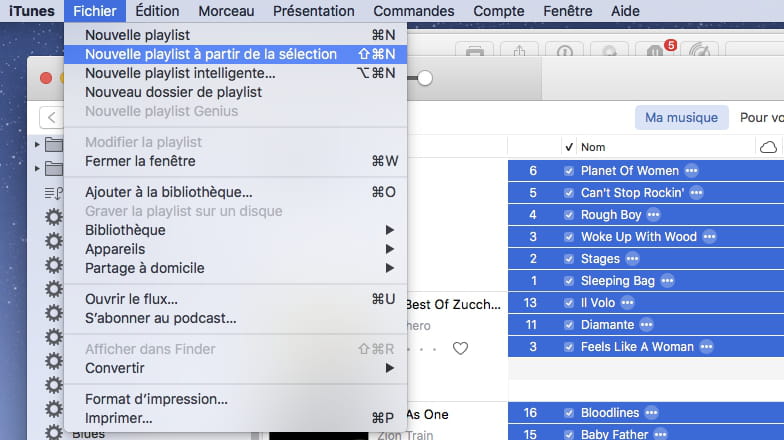Click the share icon in background toolbar
This screenshot has width=784, height=440.
point(520,50)
